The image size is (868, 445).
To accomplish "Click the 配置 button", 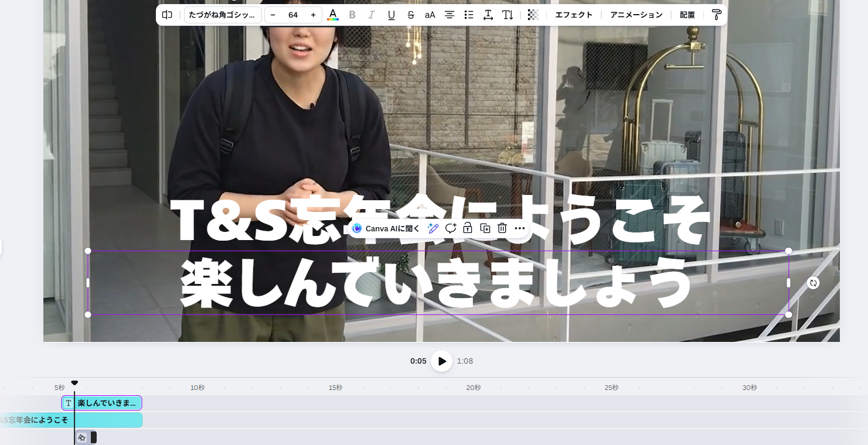I will coord(687,15).
